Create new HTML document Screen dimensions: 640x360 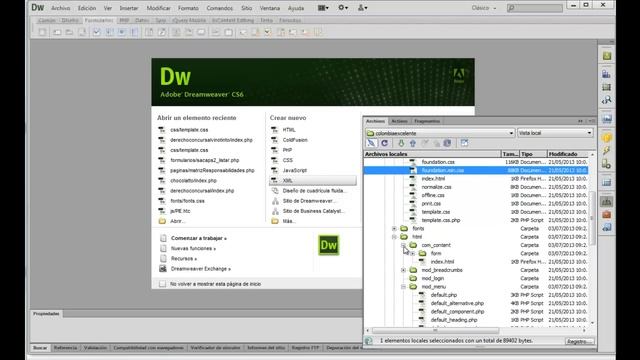click(x=289, y=130)
